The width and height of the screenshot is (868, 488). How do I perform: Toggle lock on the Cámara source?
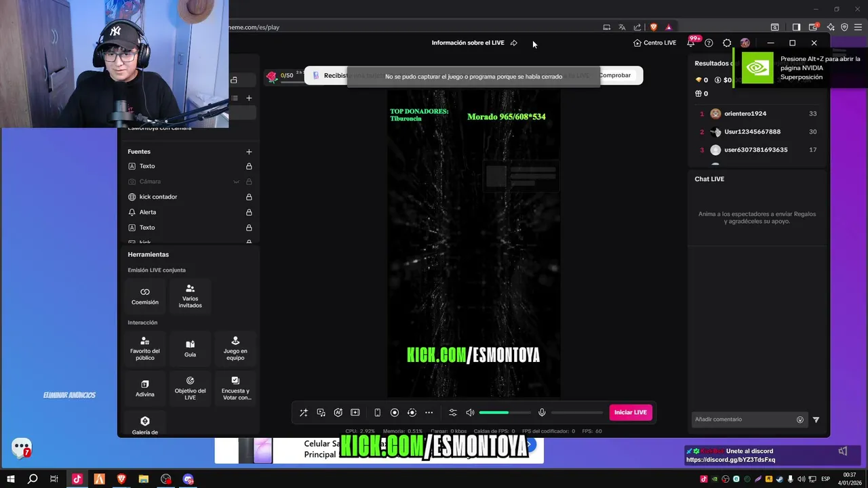[249, 182]
